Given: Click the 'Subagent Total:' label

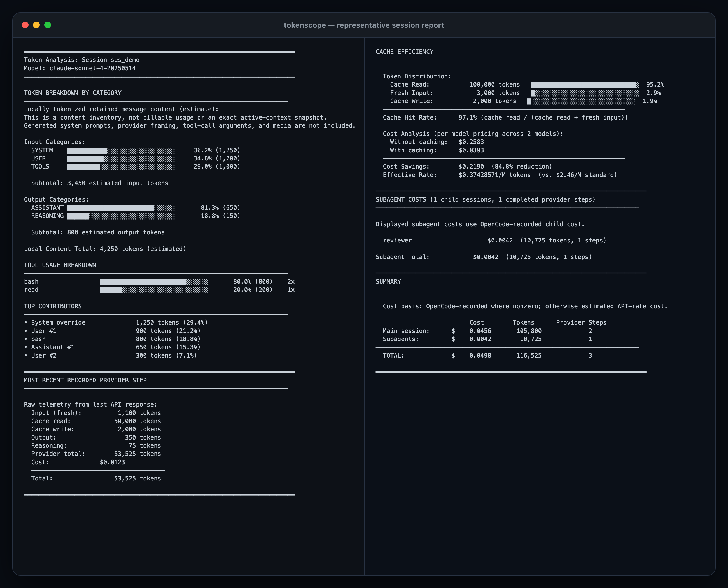Looking at the screenshot, I should point(402,257).
